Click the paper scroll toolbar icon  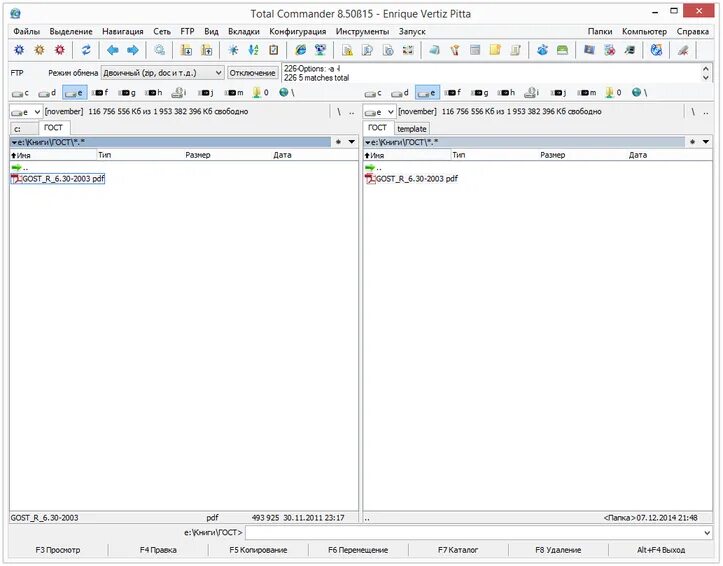pyautogui.click(x=516, y=50)
